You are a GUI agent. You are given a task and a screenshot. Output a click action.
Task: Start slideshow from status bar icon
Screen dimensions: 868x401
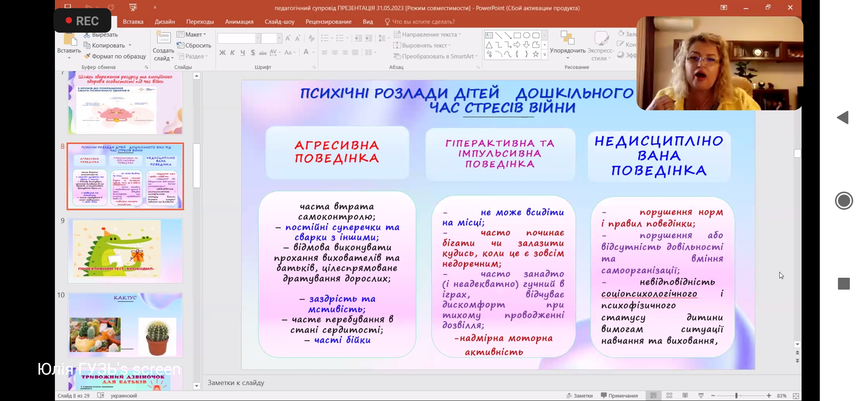coord(701,396)
